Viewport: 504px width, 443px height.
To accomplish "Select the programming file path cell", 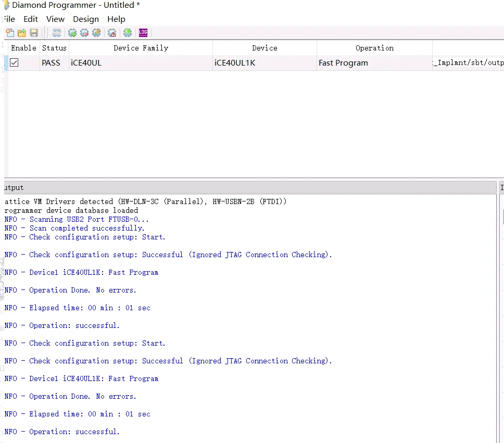I will pos(468,62).
